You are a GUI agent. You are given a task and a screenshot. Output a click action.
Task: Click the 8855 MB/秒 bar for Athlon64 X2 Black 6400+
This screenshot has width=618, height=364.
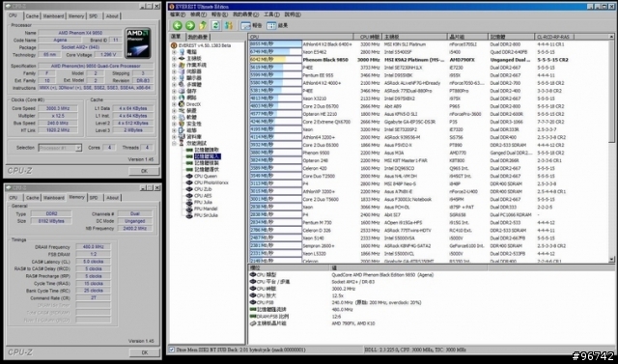click(275, 44)
